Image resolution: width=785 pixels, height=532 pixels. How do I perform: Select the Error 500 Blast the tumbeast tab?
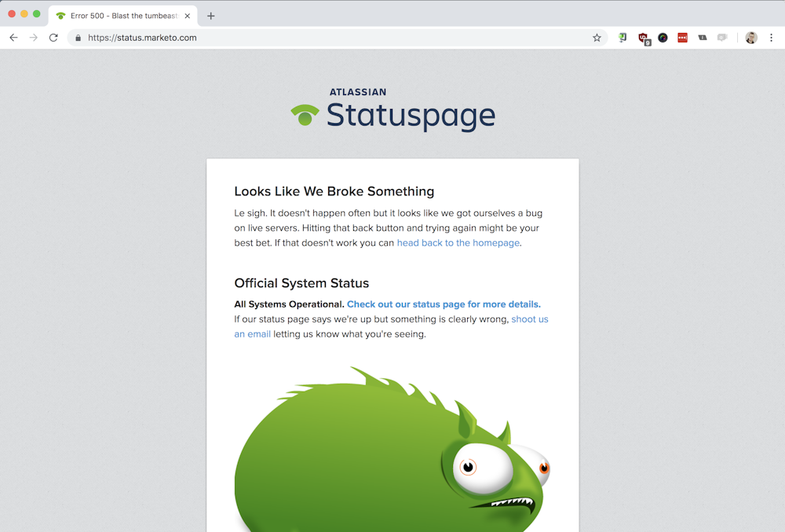[123, 16]
